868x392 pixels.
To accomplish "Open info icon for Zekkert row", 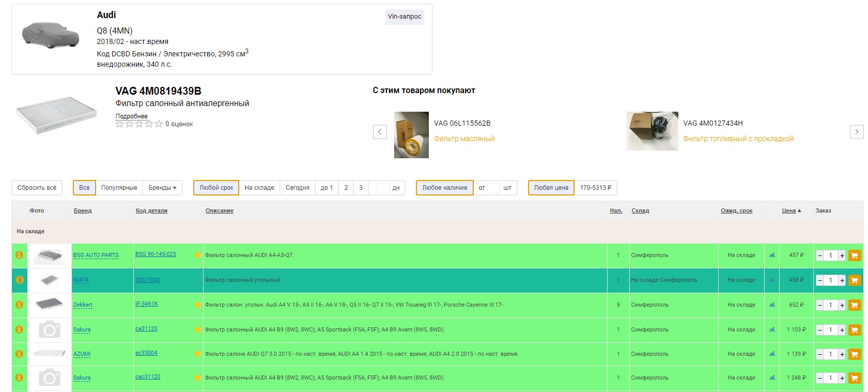I will [x=19, y=305].
